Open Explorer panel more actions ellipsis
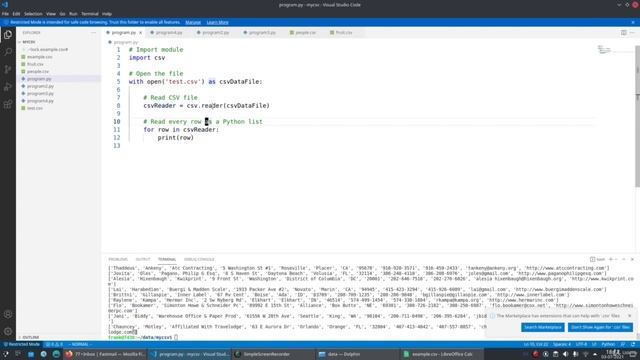Viewport: 640px width, 360px height. [x=93, y=33]
